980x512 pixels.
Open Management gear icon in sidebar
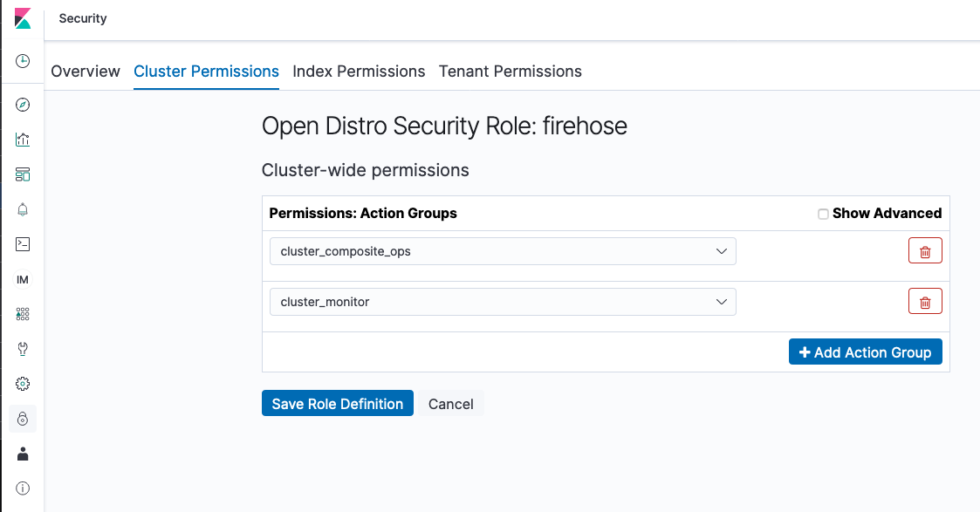coord(23,384)
